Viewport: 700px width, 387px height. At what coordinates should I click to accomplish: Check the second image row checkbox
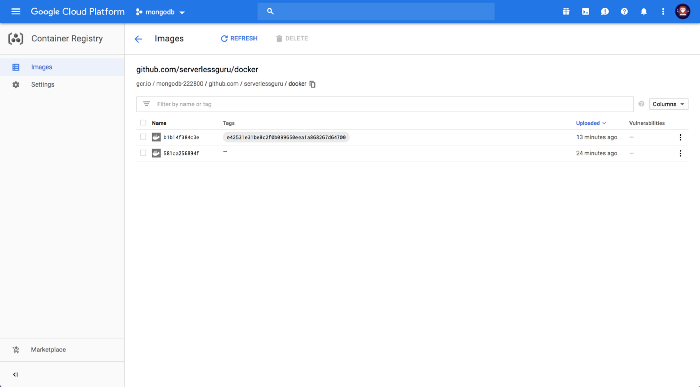pos(143,153)
